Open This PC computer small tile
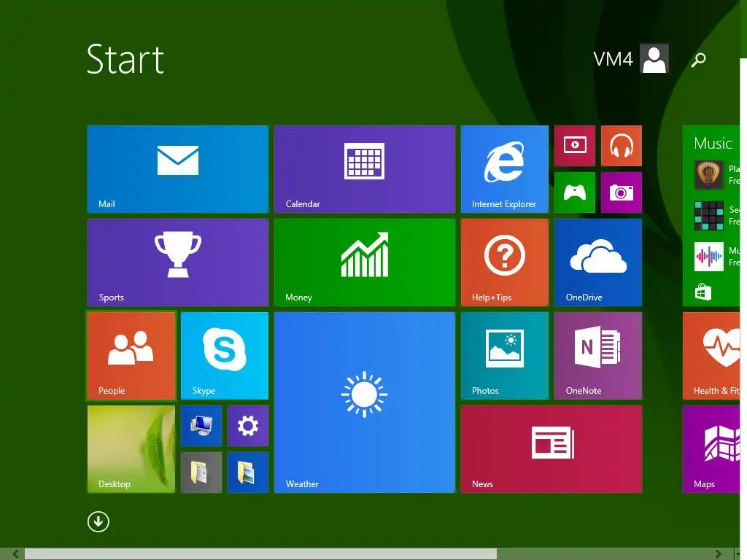This screenshot has width=747, height=560. [x=201, y=426]
